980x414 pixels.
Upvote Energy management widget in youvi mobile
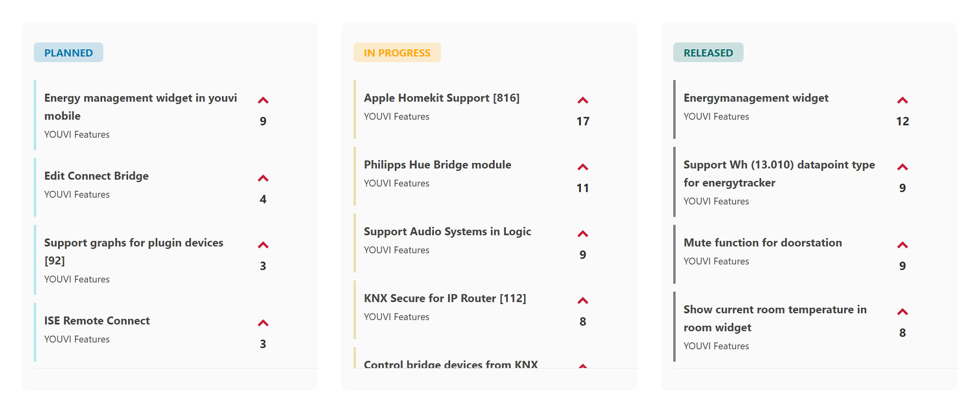pyautogui.click(x=263, y=101)
